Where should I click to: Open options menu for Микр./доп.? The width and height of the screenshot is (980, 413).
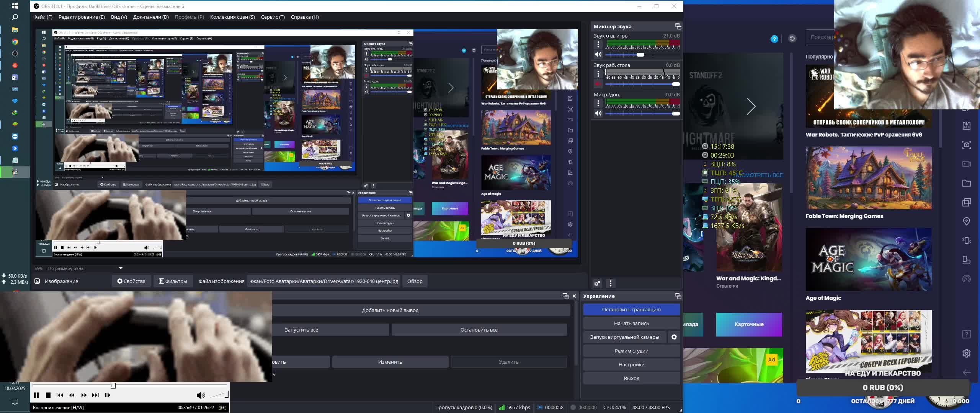(598, 103)
